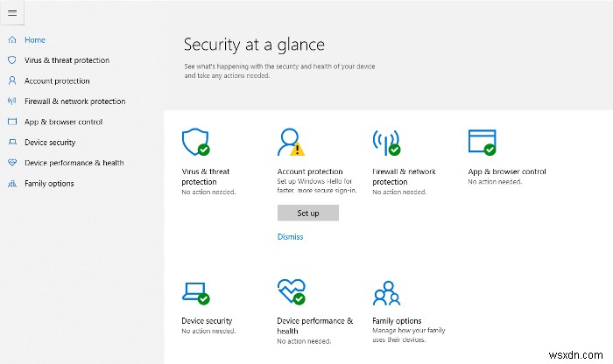Click Device performance & health tile title

pyautogui.click(x=315, y=325)
